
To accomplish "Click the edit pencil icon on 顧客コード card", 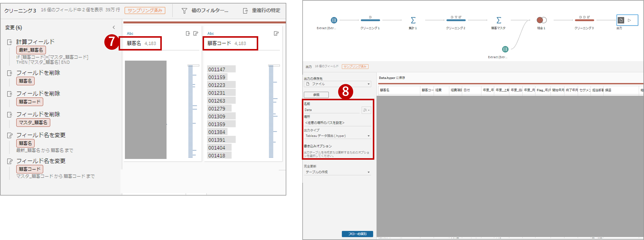I will 276,33.
